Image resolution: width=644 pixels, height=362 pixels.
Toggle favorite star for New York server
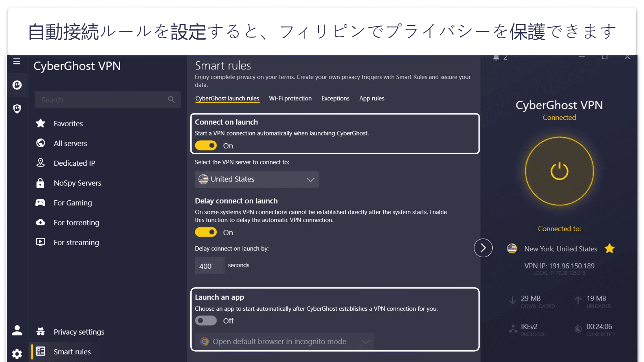coord(609,249)
